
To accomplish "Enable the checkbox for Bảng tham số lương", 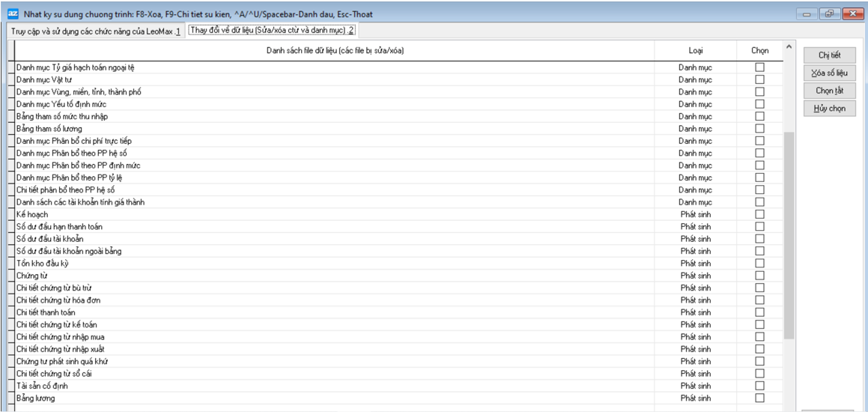I will (x=759, y=129).
